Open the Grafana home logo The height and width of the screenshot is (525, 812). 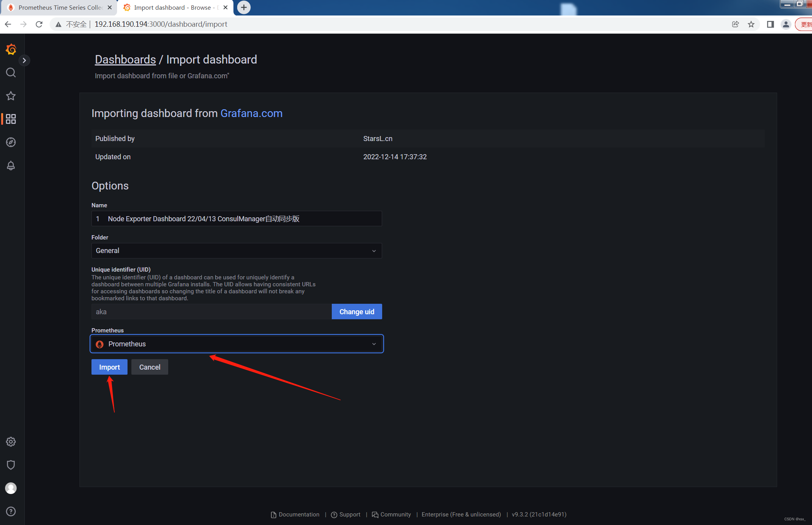click(x=10, y=49)
